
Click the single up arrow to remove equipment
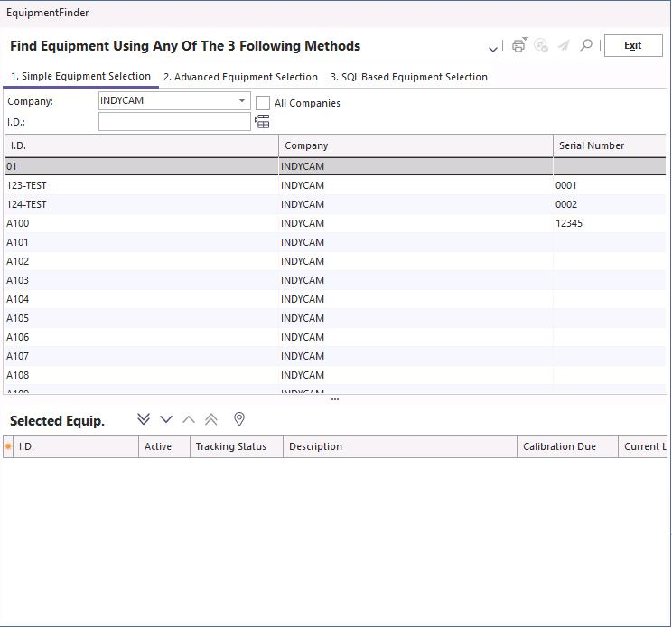(x=189, y=419)
